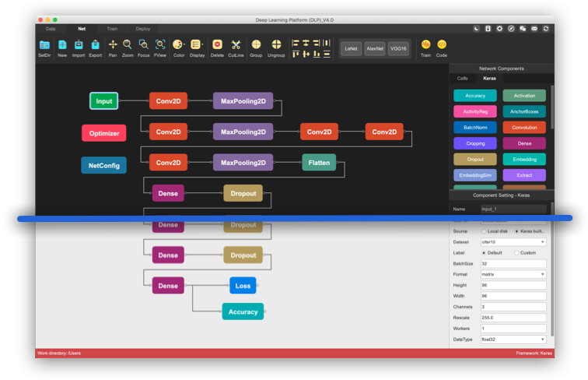Open the Keras components tab

tap(489, 79)
